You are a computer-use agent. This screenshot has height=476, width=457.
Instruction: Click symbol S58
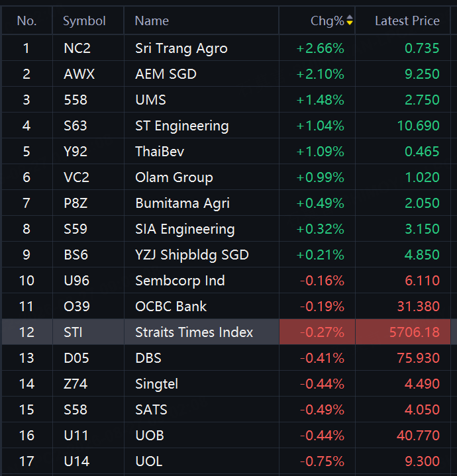[x=76, y=410]
